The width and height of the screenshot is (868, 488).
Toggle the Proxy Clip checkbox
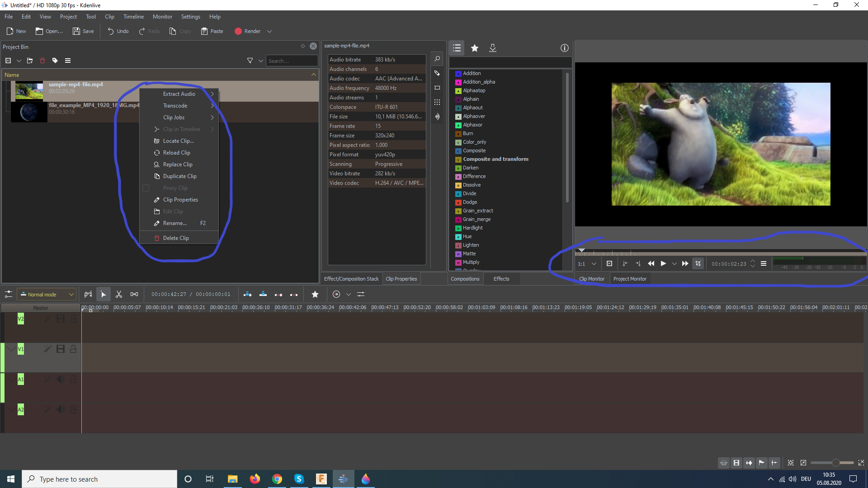[x=146, y=188]
